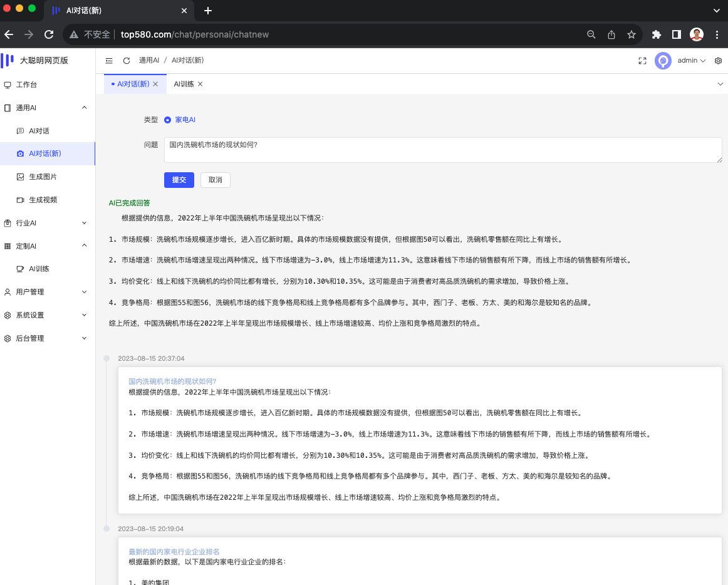Open the admin user dropdown
Viewport: 728px width, 585px height.
tap(691, 61)
